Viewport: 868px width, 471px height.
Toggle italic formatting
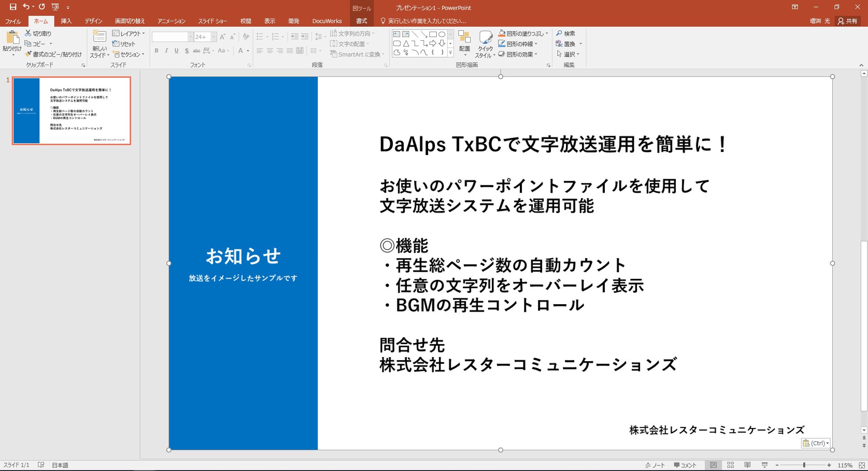tap(166, 51)
